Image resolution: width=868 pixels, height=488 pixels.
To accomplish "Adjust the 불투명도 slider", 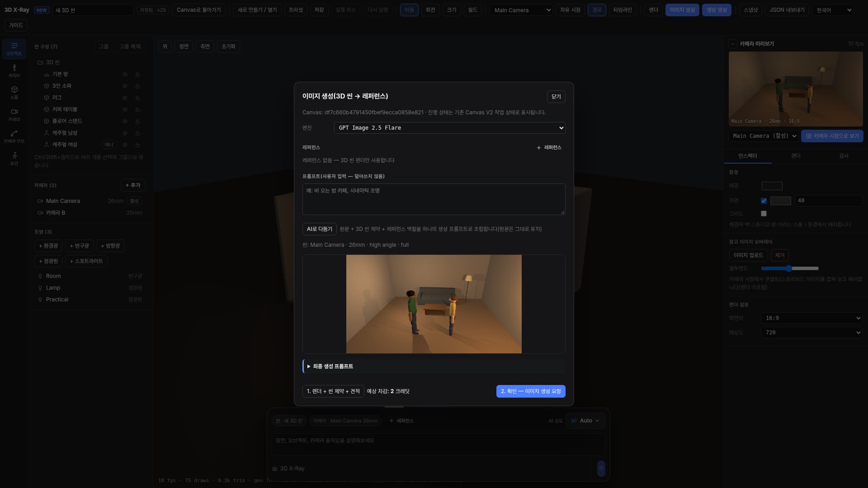I will point(789,268).
